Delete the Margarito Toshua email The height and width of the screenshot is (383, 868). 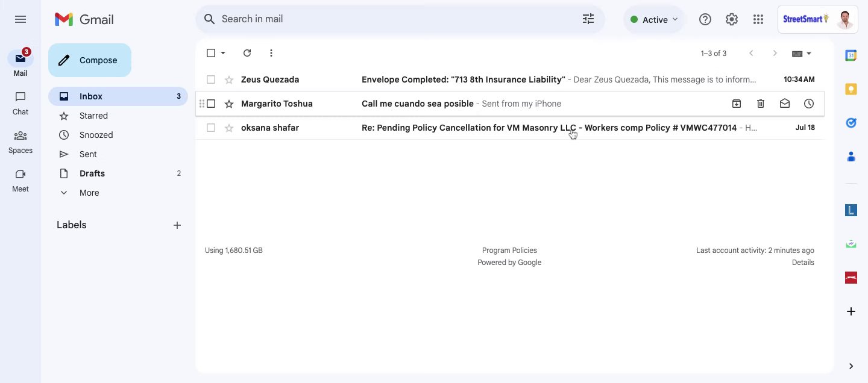(761, 104)
